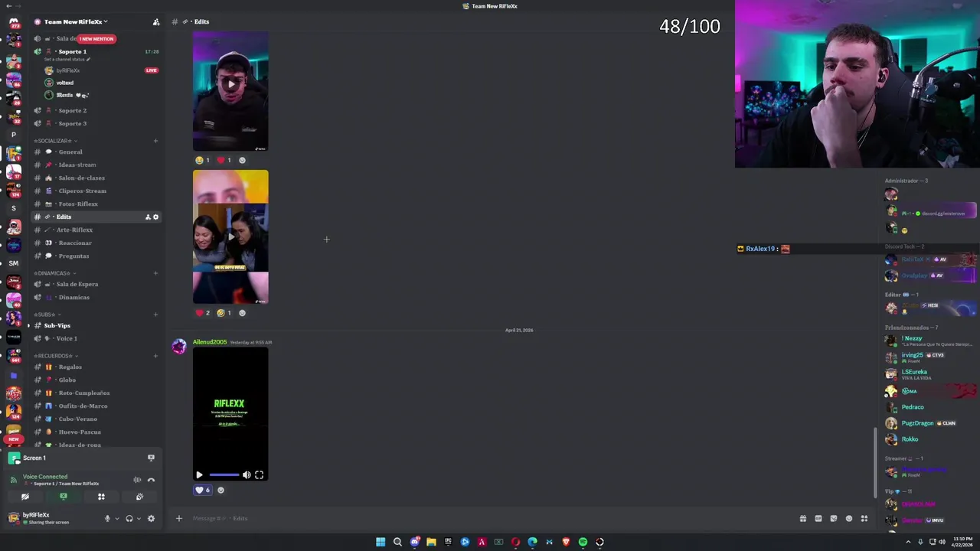Create channel in RECUERDOS category
Viewport: 980px width, 551px height.
(155, 356)
